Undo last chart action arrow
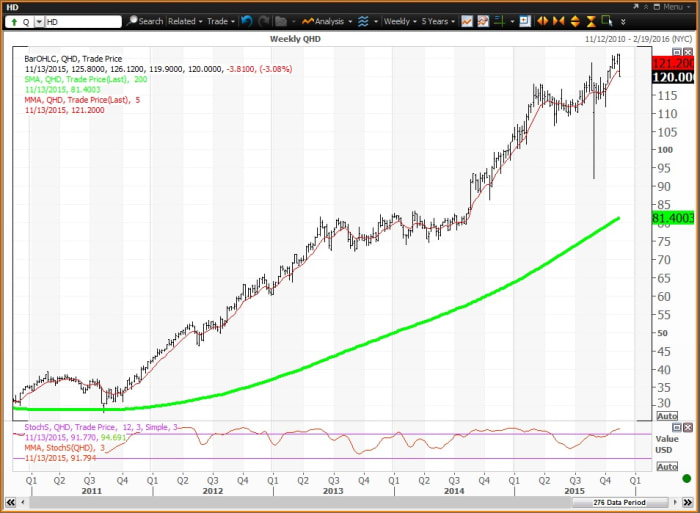700x513 pixels. 246,20
